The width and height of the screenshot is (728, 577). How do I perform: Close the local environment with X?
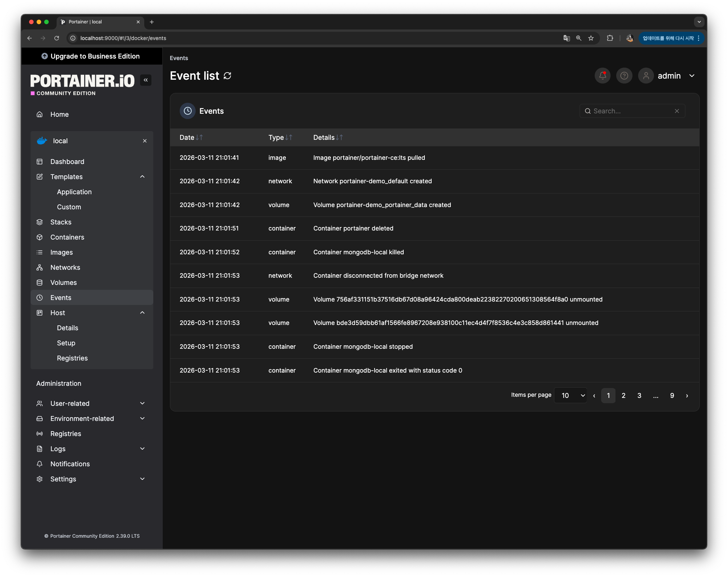[x=145, y=141]
